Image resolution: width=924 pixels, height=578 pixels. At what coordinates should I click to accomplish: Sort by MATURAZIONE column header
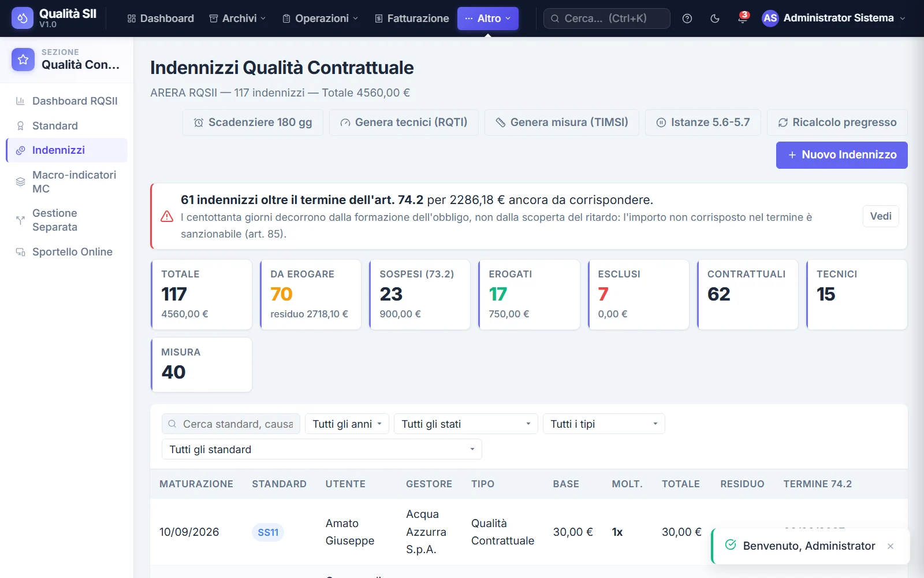click(x=196, y=484)
